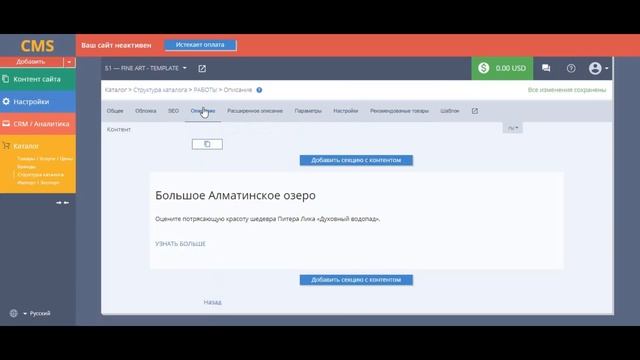
Task: Open the external preview icon after Шаблон tab
Action: (475, 111)
